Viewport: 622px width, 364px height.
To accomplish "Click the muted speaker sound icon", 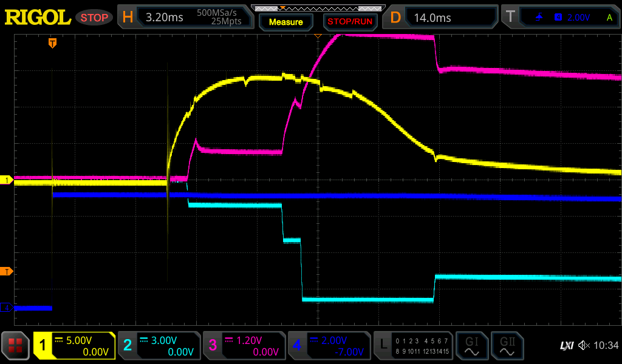I will (584, 346).
